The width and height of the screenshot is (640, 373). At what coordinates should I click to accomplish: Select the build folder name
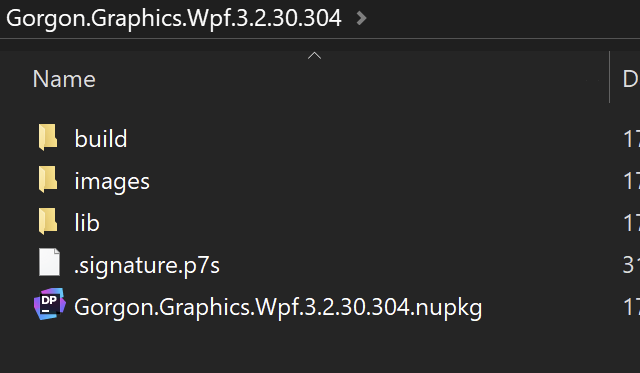[101, 139]
